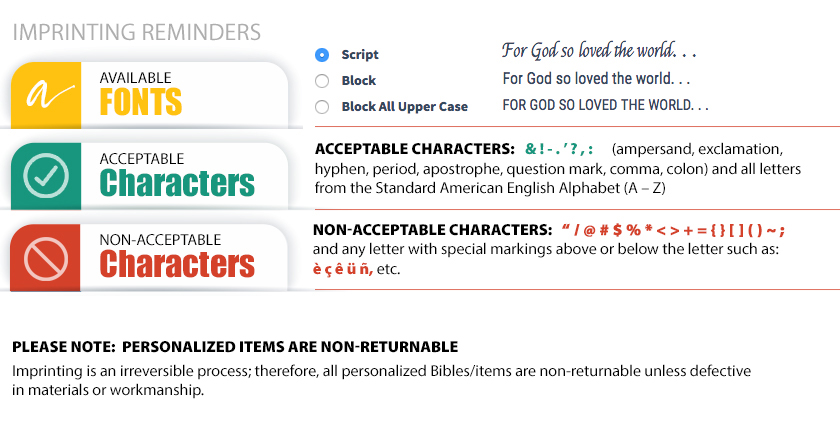
Task: Choose the Block All Upper Case radio
Action: click(322, 107)
